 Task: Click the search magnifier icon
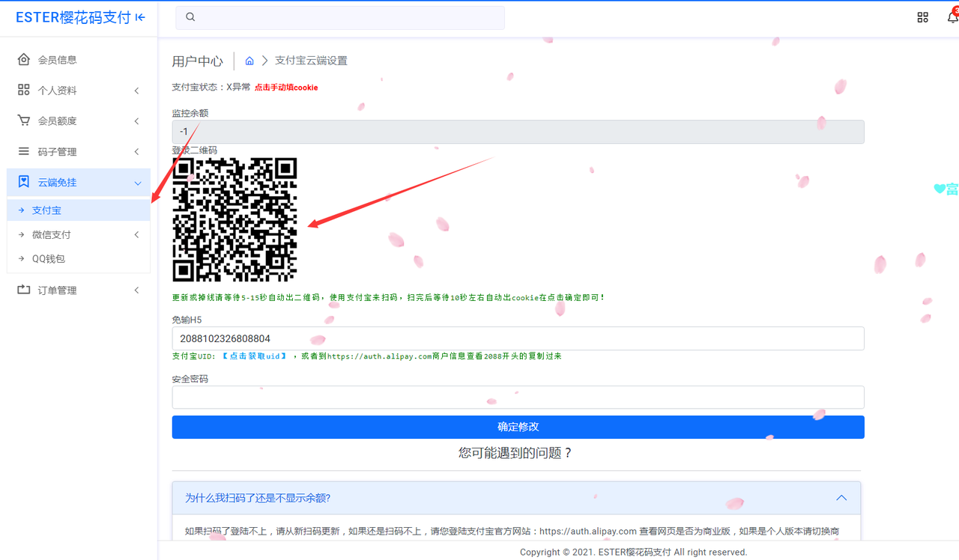[x=190, y=16]
